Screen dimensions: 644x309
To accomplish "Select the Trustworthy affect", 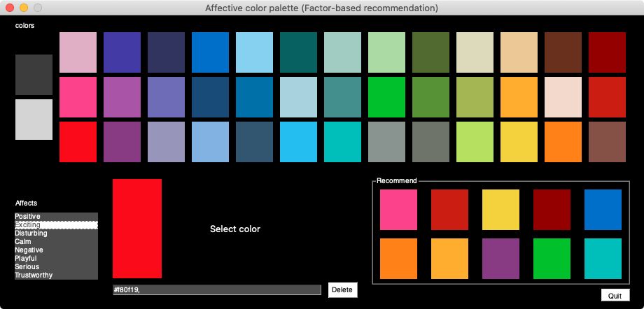I will (x=34, y=275).
